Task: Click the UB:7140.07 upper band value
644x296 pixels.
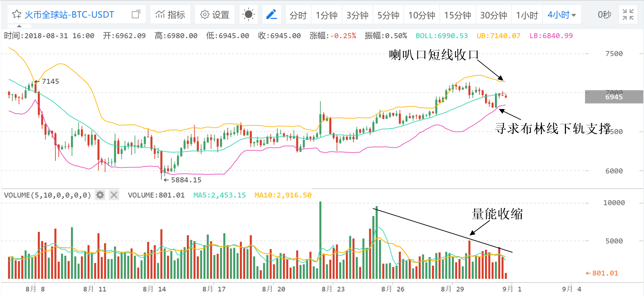Action: pos(498,36)
